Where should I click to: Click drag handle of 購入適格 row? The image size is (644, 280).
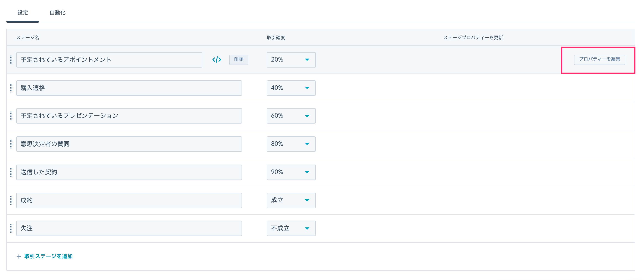pyautogui.click(x=11, y=88)
